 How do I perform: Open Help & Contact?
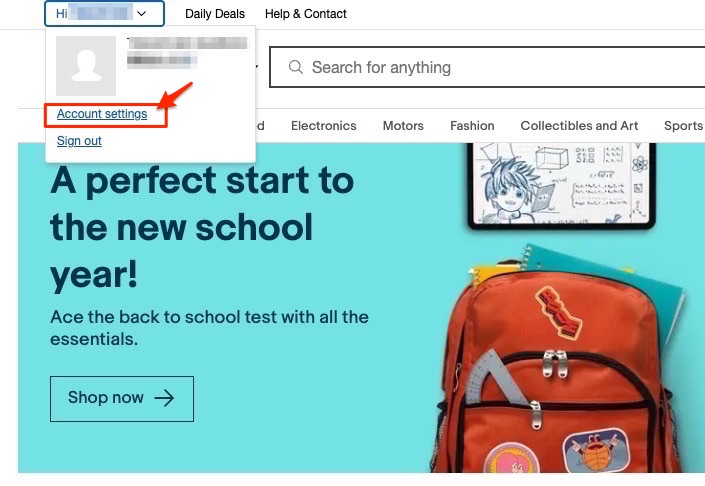click(306, 14)
